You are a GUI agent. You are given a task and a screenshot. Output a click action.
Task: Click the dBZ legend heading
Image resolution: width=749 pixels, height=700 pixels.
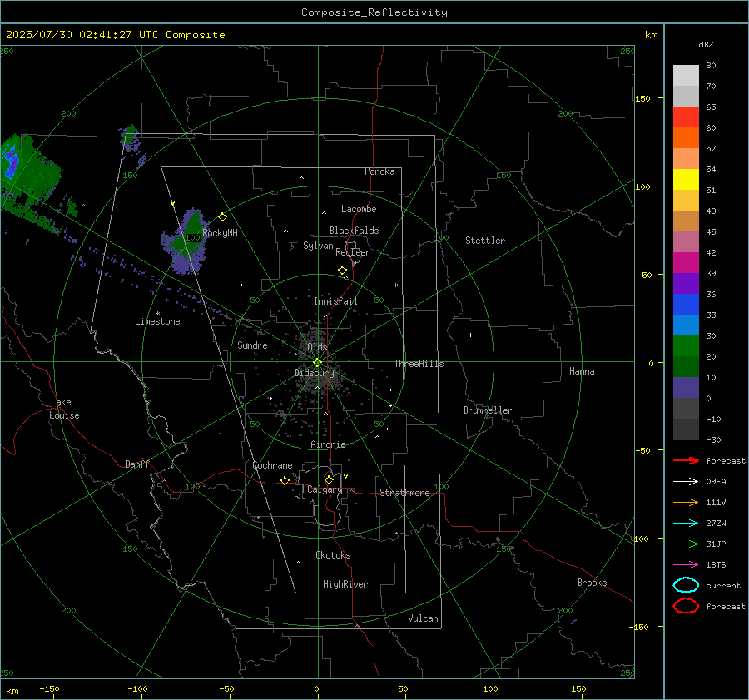tap(706, 45)
